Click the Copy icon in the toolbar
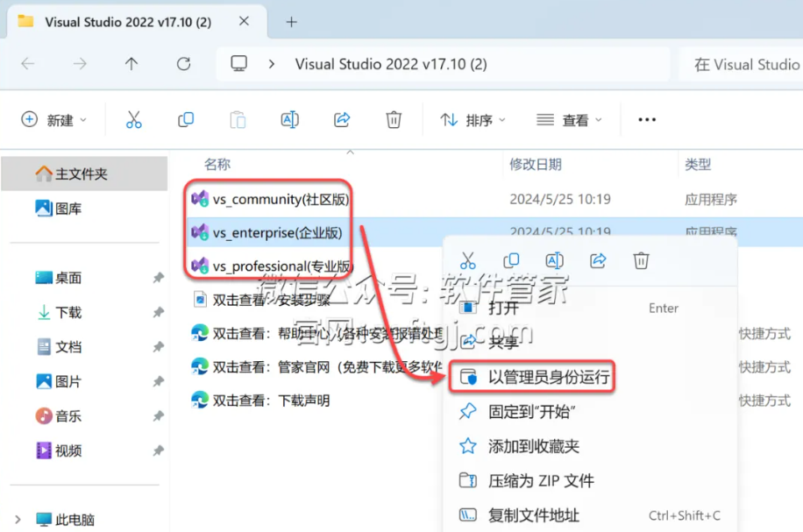 click(x=186, y=119)
